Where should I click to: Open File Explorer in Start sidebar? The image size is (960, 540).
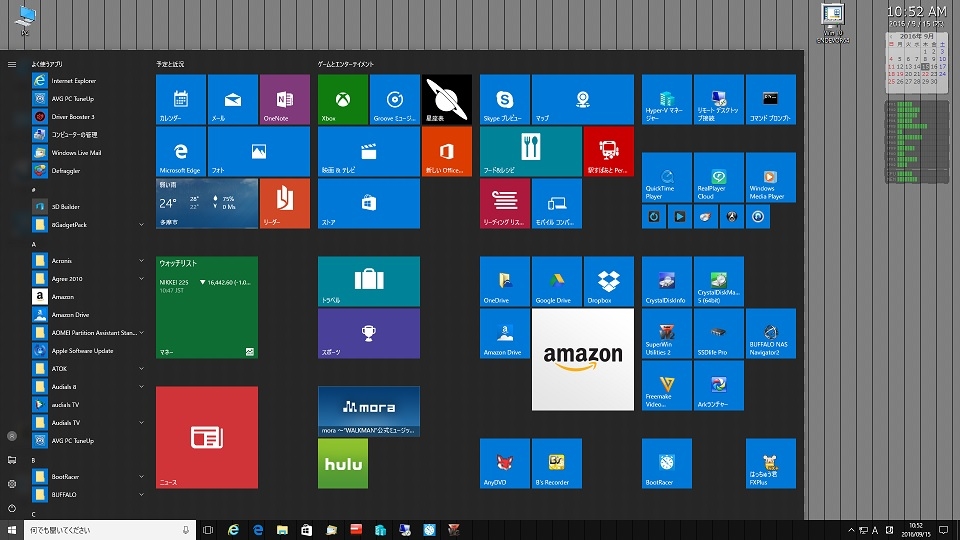12,460
